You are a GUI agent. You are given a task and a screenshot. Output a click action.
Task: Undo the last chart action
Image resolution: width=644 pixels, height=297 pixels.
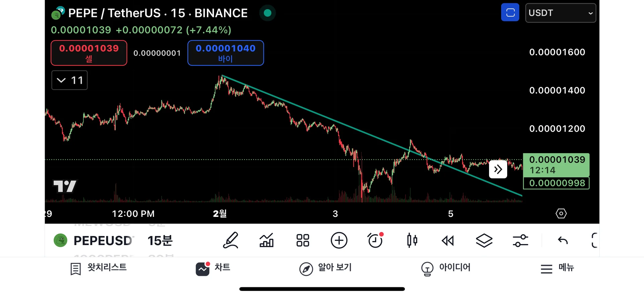pyautogui.click(x=562, y=240)
